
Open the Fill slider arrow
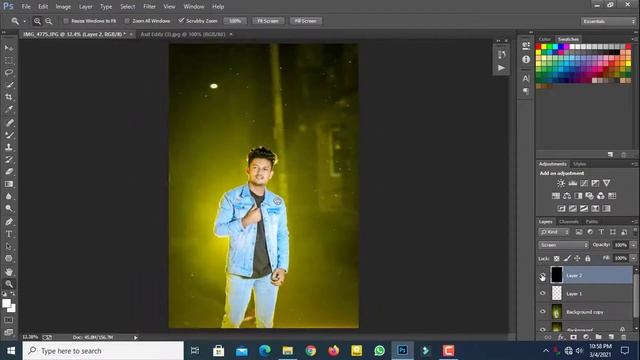point(633,258)
